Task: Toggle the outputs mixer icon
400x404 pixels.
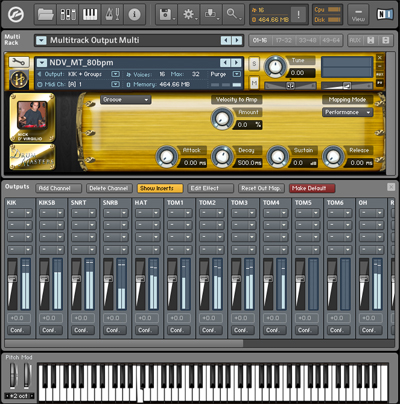Action: 68,14
